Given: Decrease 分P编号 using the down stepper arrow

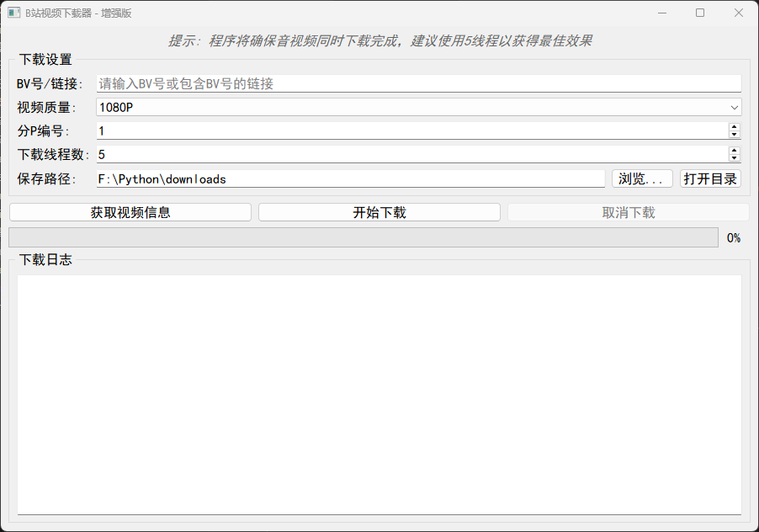Looking at the screenshot, I should pyautogui.click(x=733, y=135).
